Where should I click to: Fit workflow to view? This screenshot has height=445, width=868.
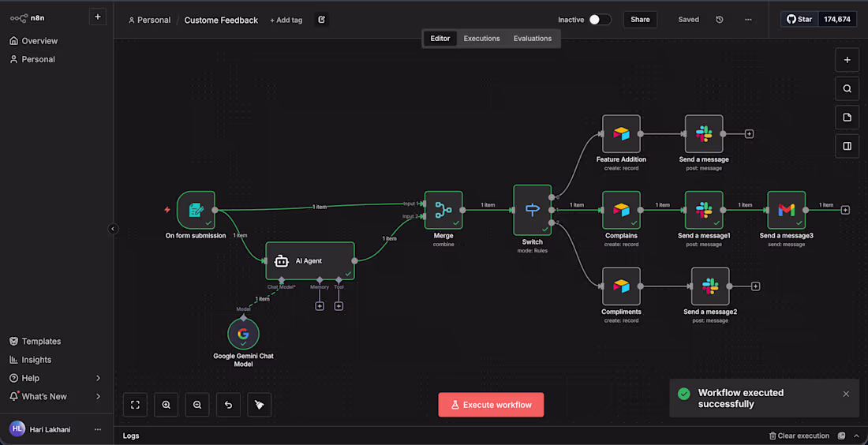point(135,405)
